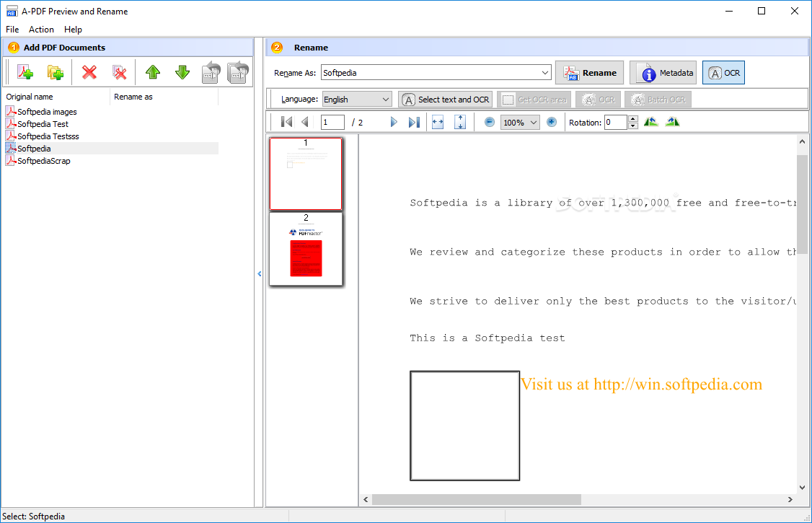Viewport: 812px width, 523px height.
Task: Click the 'Visit us at http://win.softpedia.com' text
Action: (x=641, y=384)
